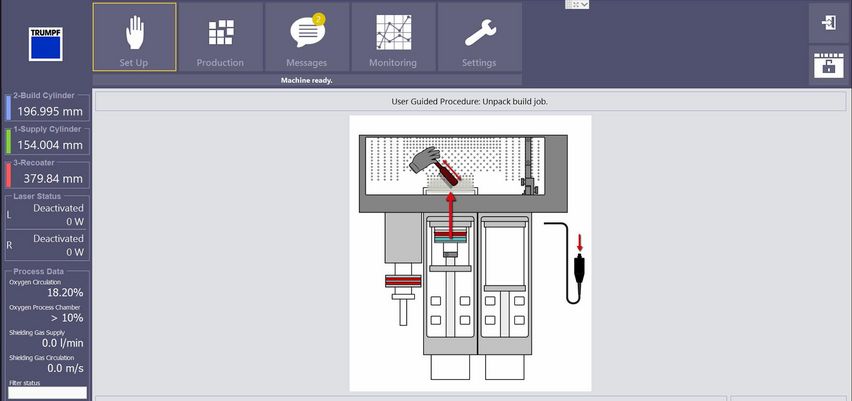Select the 1-Supply Cylinder position value
Viewport: 852px width, 401px height.
point(50,145)
